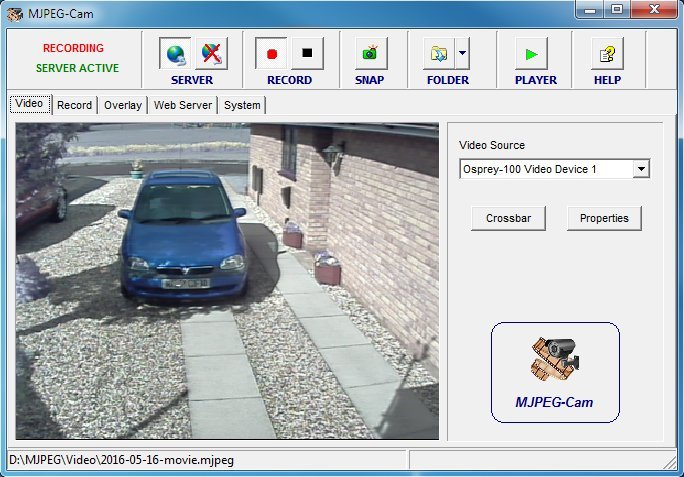Click the MJPEG-Cam logo panel
Viewport: 684px width, 477px height.
(554, 371)
